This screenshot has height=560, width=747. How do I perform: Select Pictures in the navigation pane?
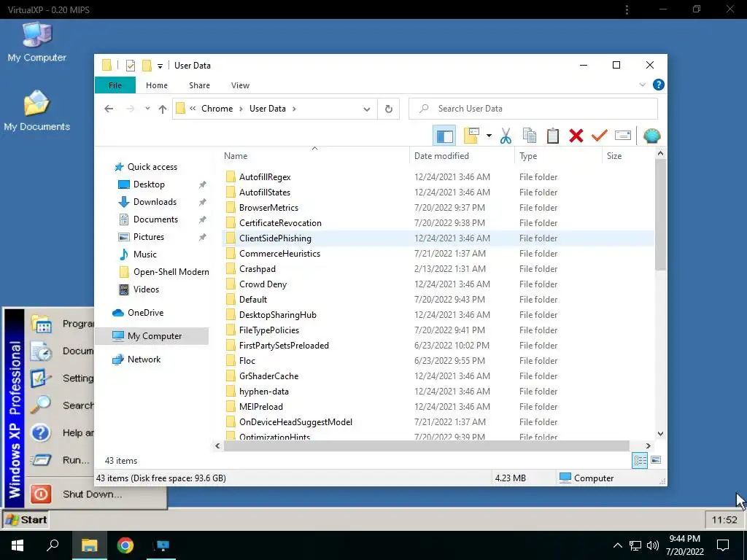point(149,237)
